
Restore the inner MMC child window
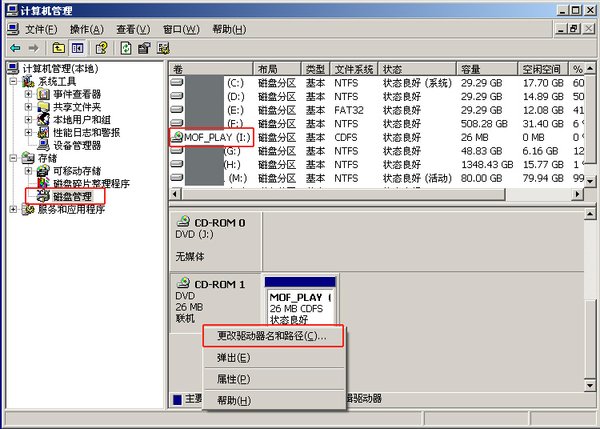(575, 29)
